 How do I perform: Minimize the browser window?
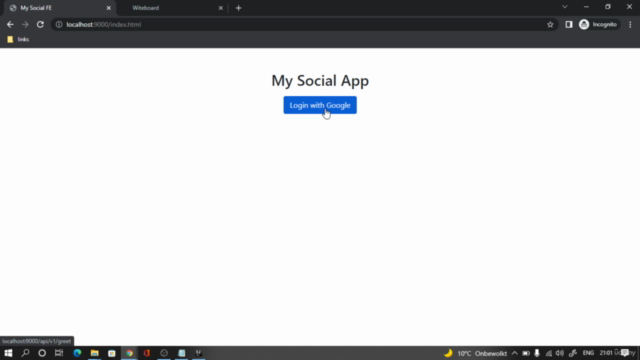(x=586, y=7)
